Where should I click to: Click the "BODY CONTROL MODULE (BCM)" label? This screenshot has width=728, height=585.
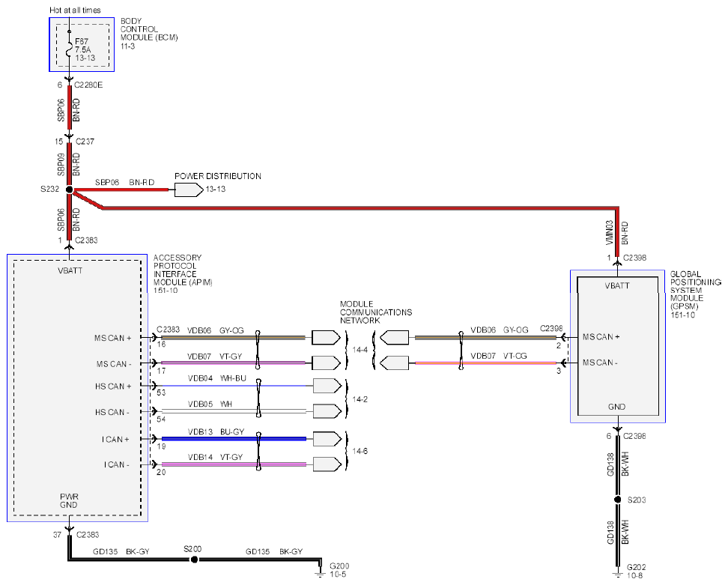pos(149,29)
